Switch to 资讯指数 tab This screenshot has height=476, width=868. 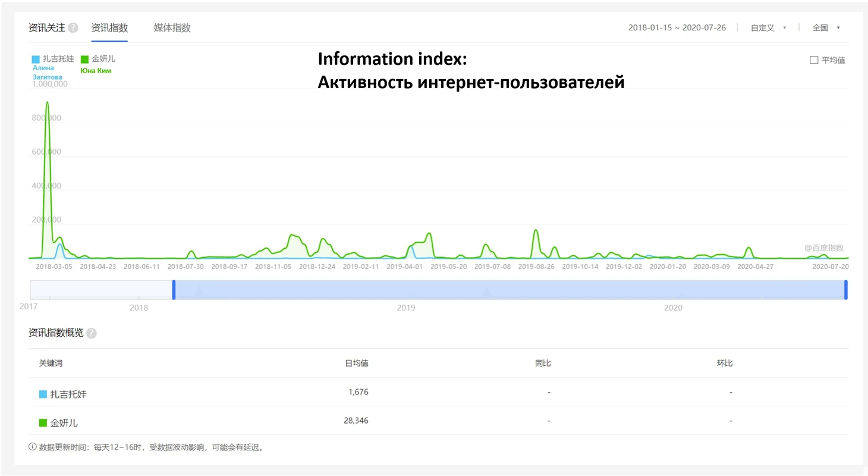coord(109,27)
